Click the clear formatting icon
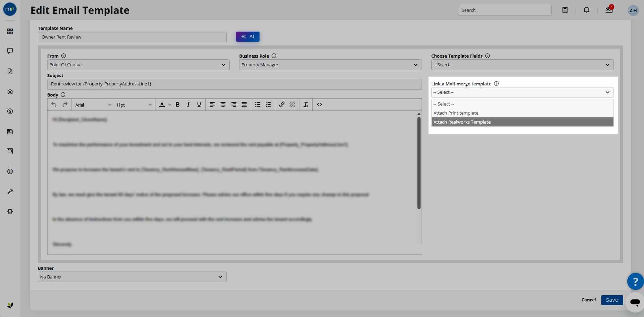The height and width of the screenshot is (317, 644). 306,105
